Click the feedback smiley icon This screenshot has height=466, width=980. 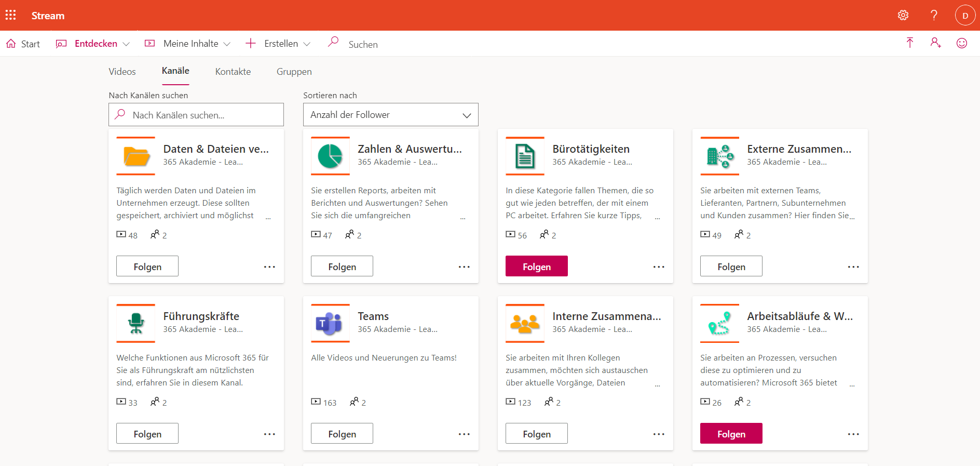[962, 43]
